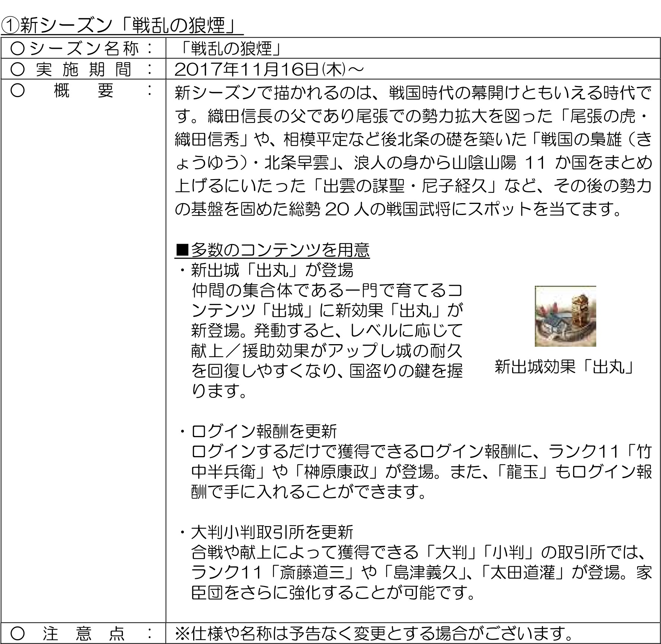This screenshot has height=644, width=661.
Task: Click the circle marker beside 概要
Action: pyautogui.click(x=18, y=91)
